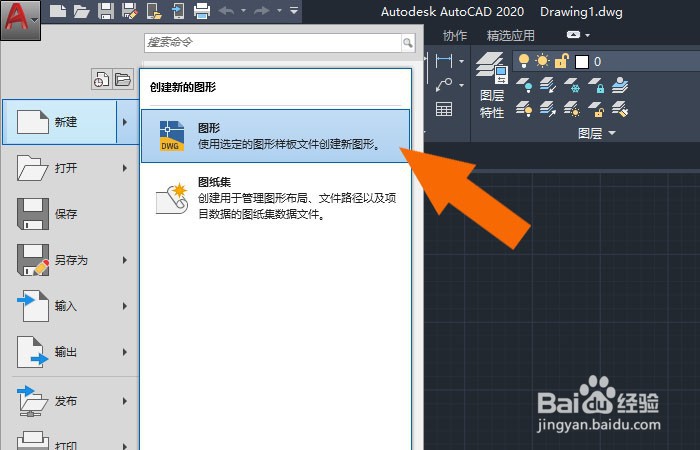The height and width of the screenshot is (450, 700).
Task: Select the 输入 menu item
Action: pyautogui.click(x=59, y=306)
